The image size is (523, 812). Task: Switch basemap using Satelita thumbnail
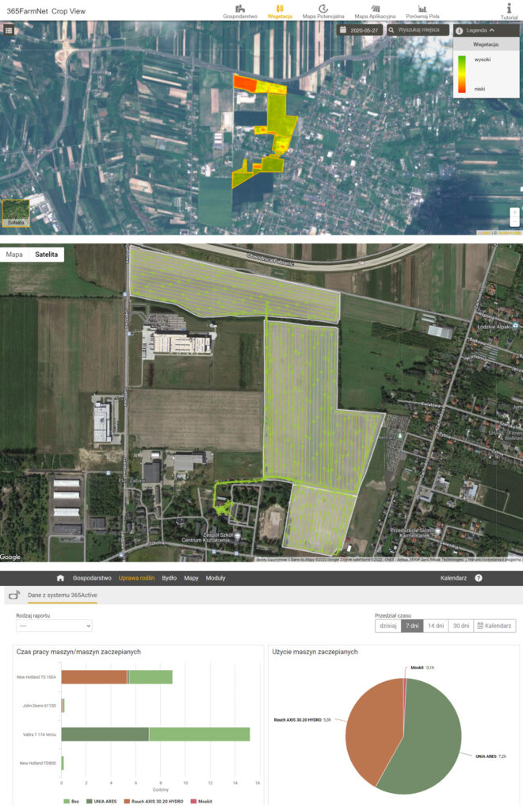[16, 213]
